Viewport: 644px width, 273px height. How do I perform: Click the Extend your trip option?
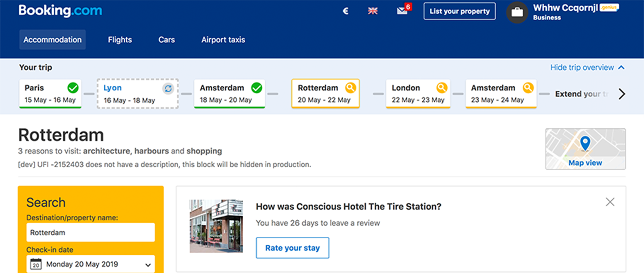click(x=582, y=94)
